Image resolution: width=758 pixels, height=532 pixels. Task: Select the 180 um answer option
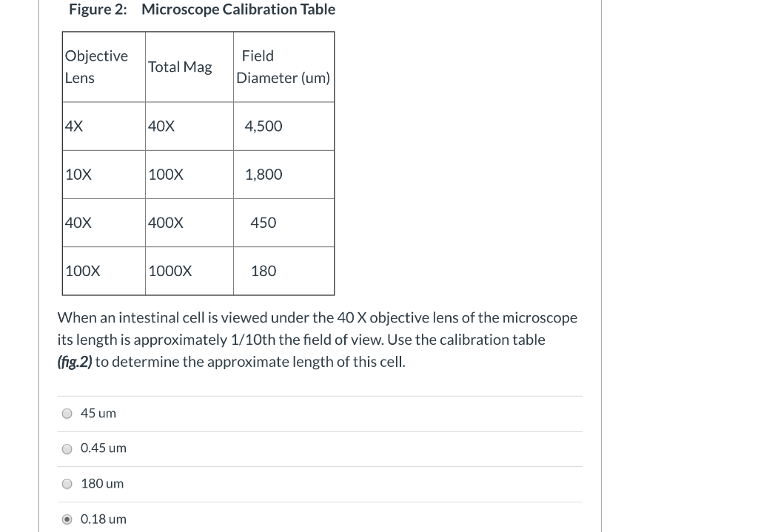click(67, 484)
